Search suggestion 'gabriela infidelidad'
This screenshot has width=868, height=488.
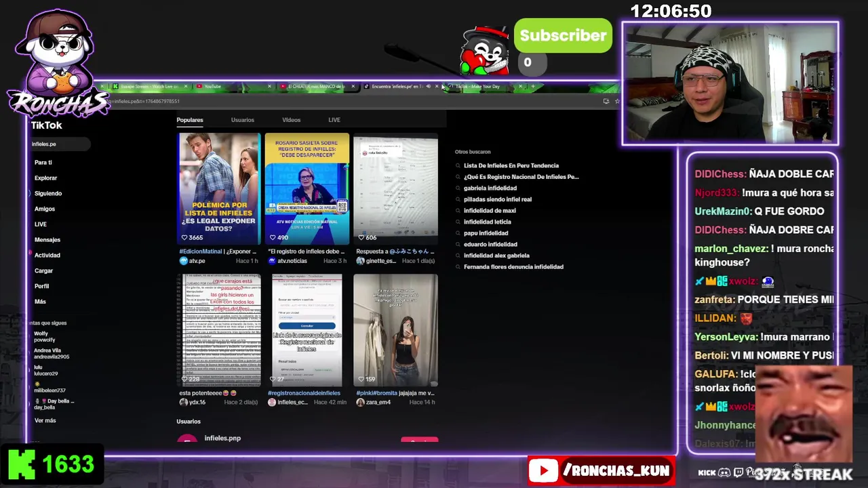point(490,188)
